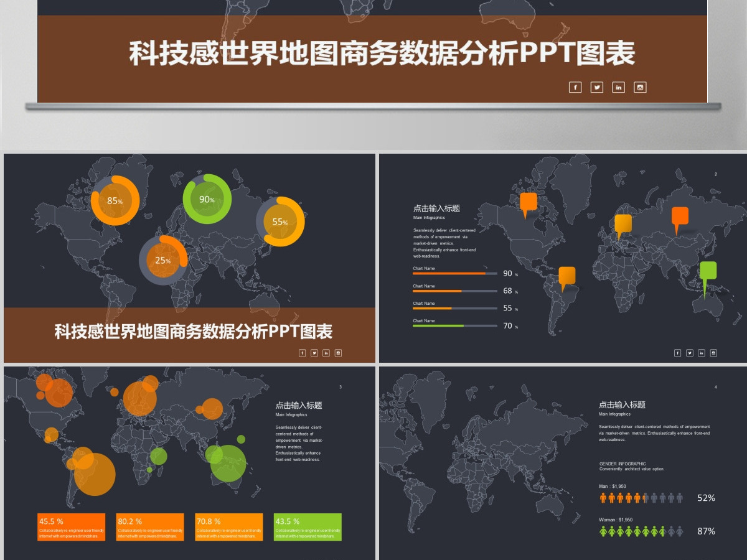Click 'Main Infographics' subtitle on slide 3
747x560 pixels.
291,414
